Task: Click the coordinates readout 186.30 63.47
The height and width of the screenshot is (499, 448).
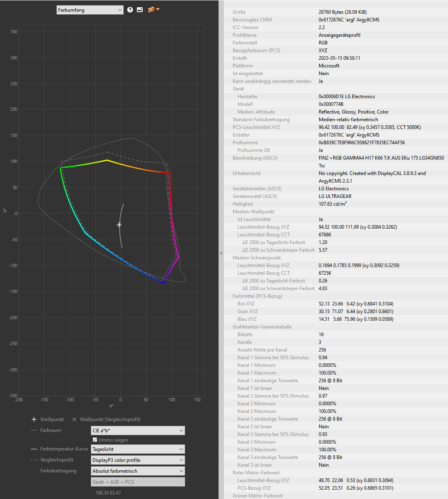Action: [x=108, y=493]
